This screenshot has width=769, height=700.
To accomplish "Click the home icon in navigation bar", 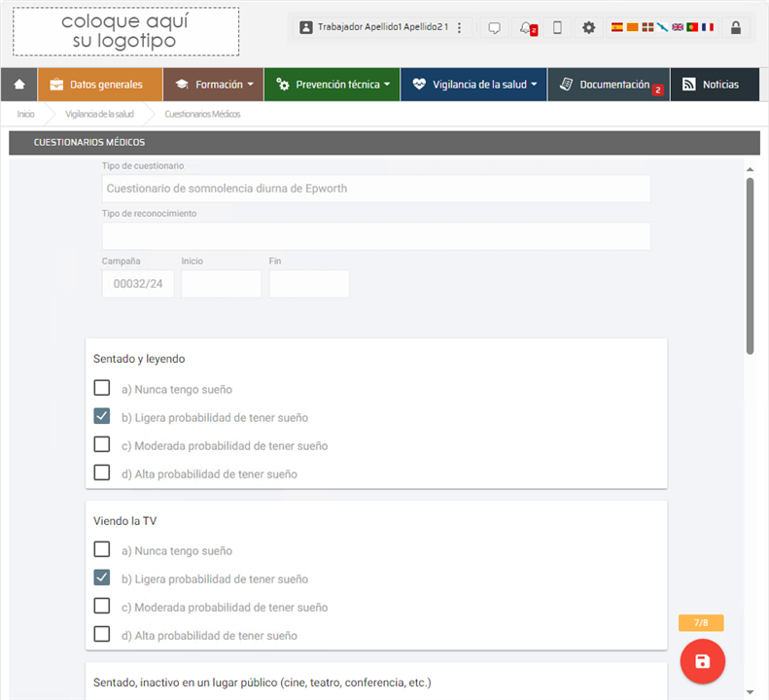I will click(x=19, y=85).
